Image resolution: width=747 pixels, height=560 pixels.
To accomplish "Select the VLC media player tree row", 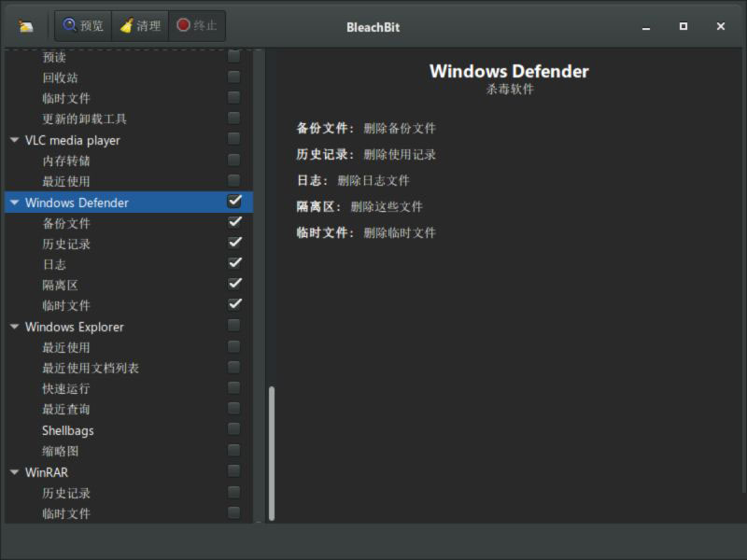I will click(129, 140).
